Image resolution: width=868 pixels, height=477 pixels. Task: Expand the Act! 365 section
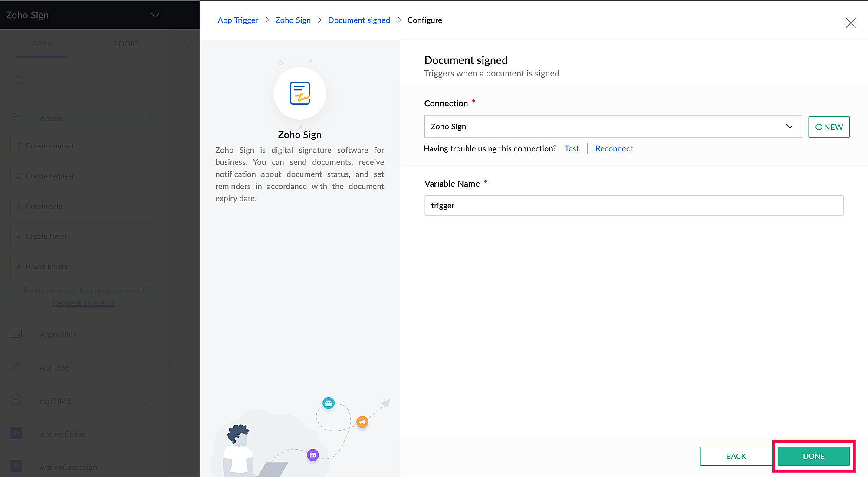coord(152,368)
